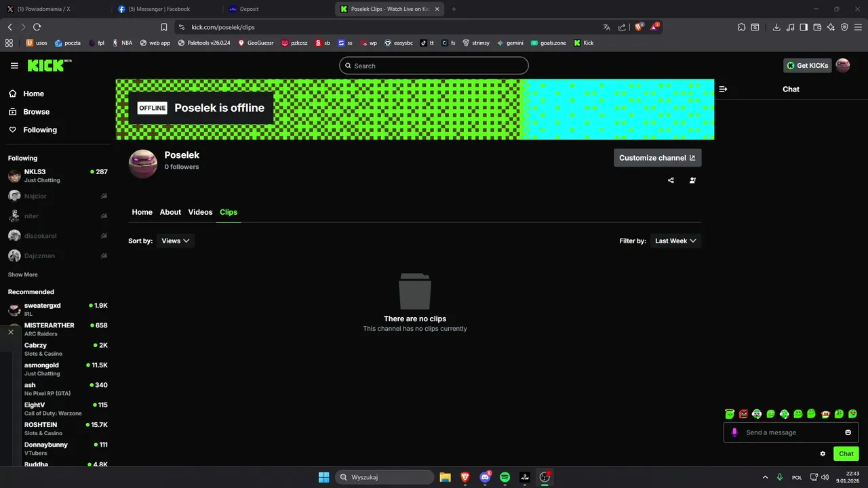
Task: Open Discord from the taskbar
Action: [x=485, y=477]
